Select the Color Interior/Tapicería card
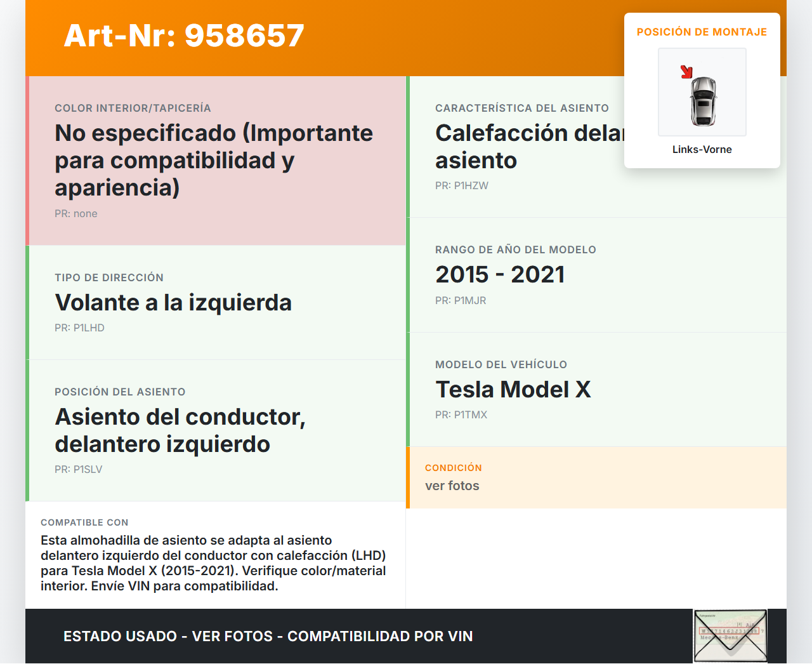Viewport: 812px width, 664px height. 216,161
